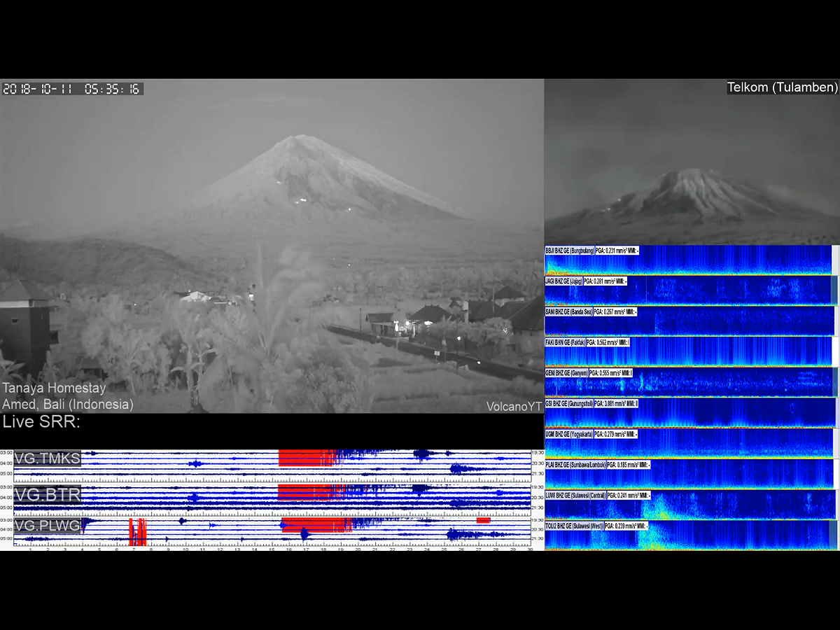Image resolution: width=840 pixels, height=630 pixels.
Task: Click the PGA: 3.881 mm/s² value for GSI
Action: click(616, 403)
